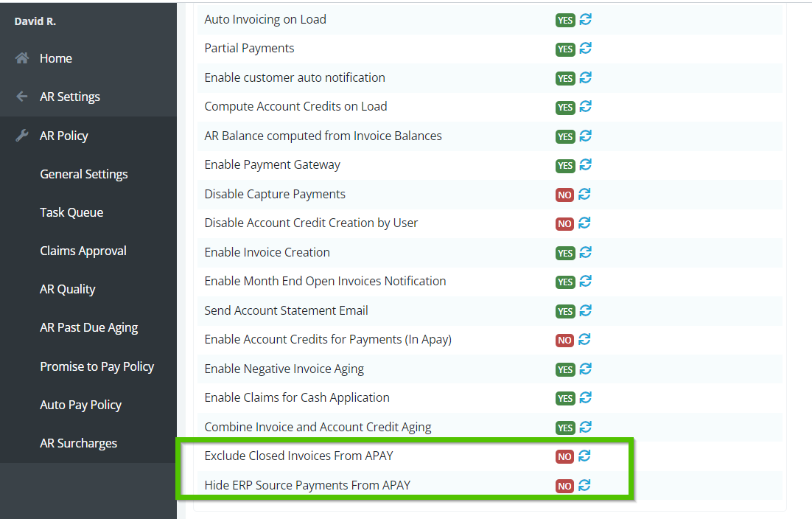Open AR Quality settings

67,289
